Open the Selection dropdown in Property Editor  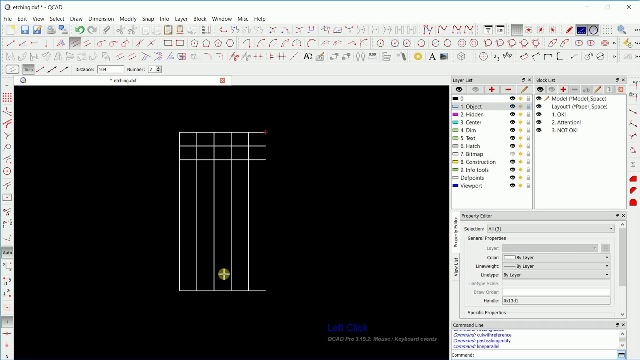(551, 229)
